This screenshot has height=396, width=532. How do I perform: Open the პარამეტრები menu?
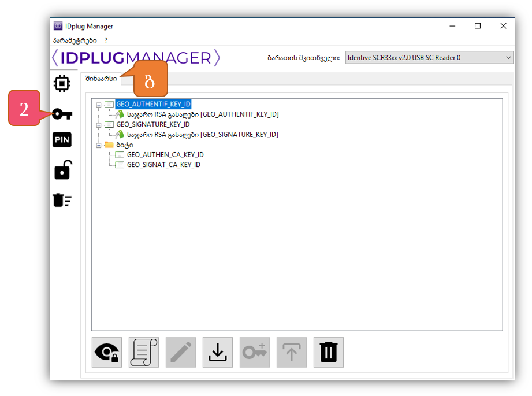(75, 40)
